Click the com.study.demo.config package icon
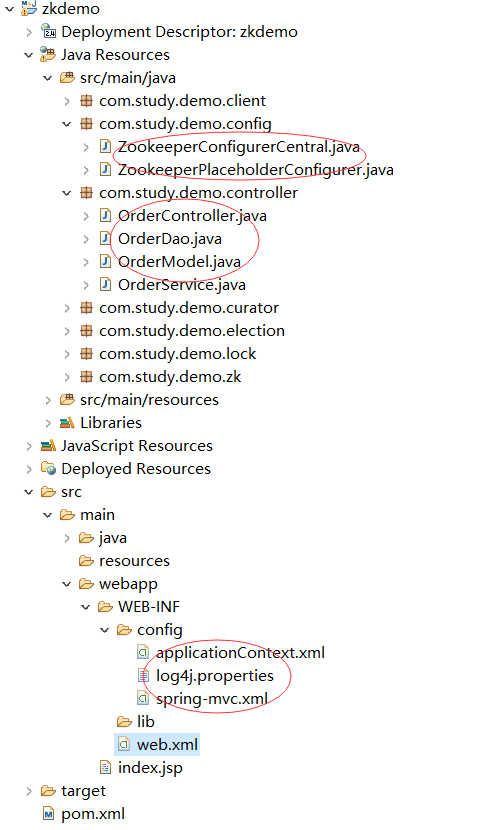This screenshot has width=489, height=830. (86, 124)
